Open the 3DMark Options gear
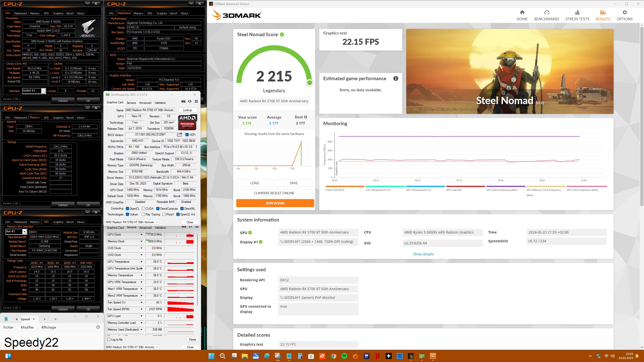Image resolution: width=644 pixels, height=362 pixels. (x=625, y=15)
